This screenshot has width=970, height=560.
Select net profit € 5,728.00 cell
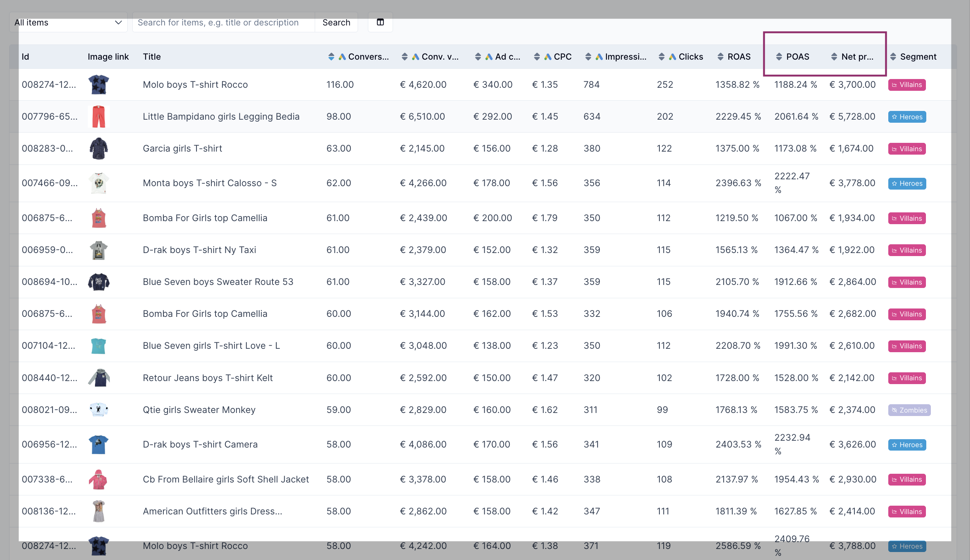click(852, 117)
